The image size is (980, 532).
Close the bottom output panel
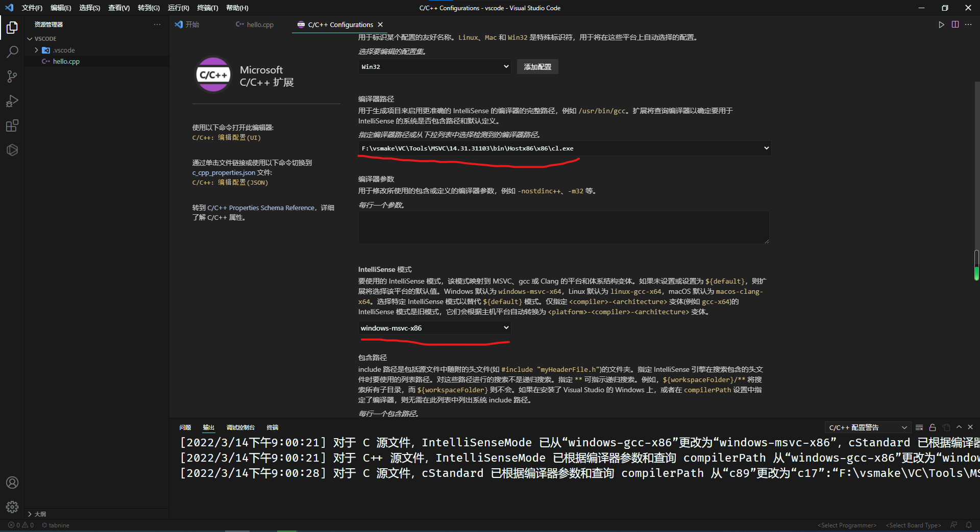click(970, 427)
